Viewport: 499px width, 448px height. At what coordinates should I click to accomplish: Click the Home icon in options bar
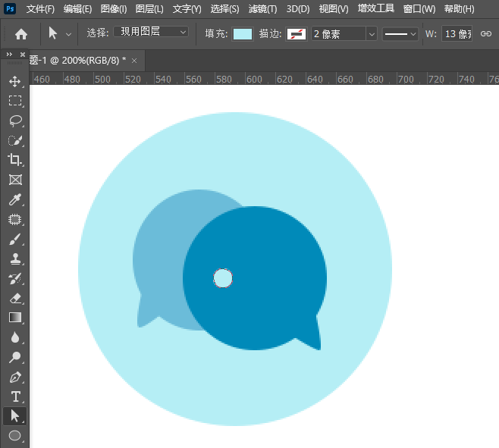(x=21, y=34)
